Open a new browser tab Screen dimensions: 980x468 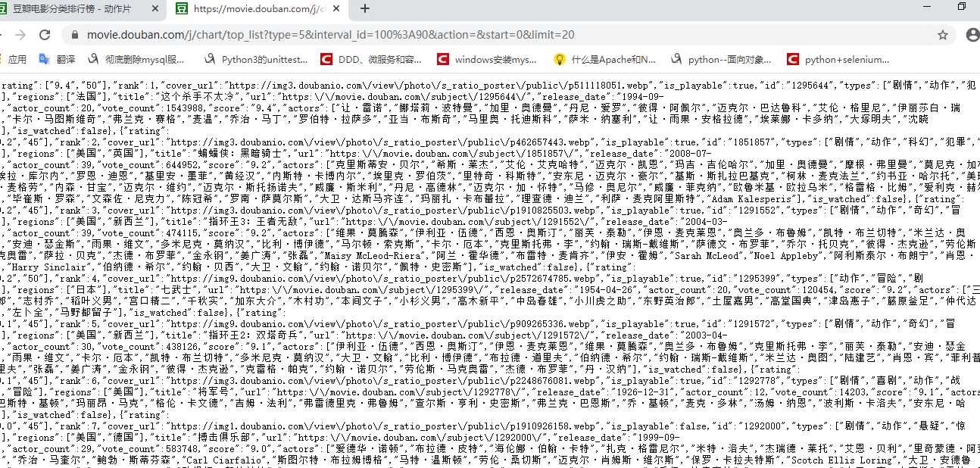364,8
